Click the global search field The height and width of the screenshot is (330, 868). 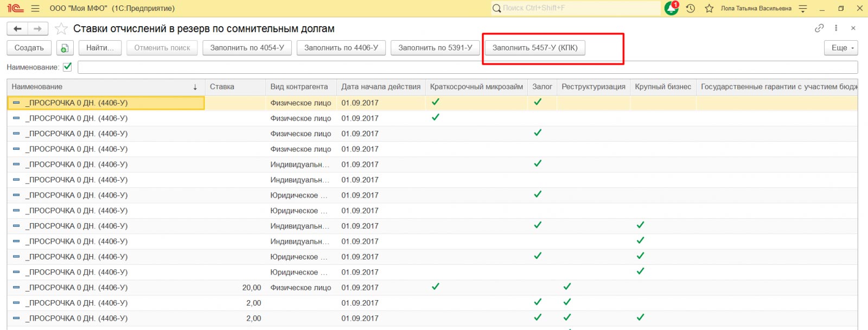(x=575, y=8)
